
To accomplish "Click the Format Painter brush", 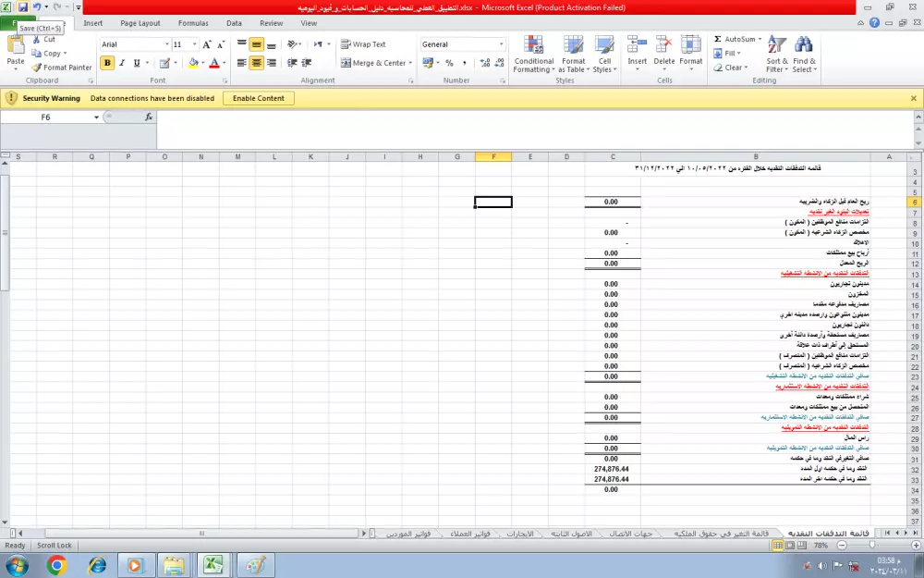I will 62,68.
